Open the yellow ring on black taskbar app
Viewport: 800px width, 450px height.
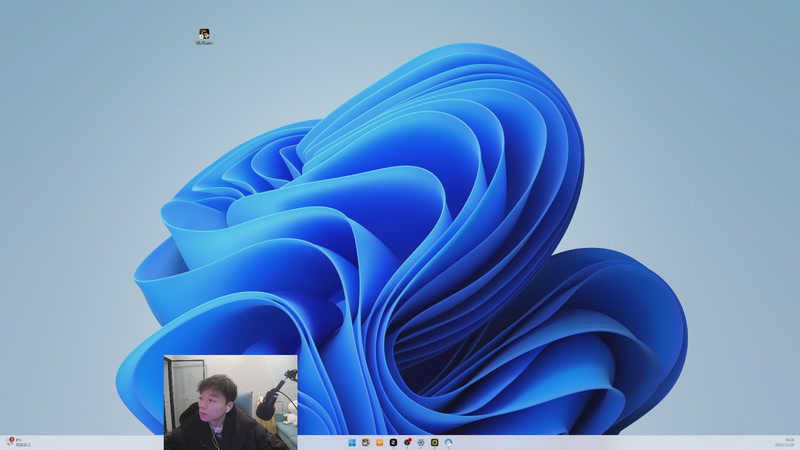point(435,442)
